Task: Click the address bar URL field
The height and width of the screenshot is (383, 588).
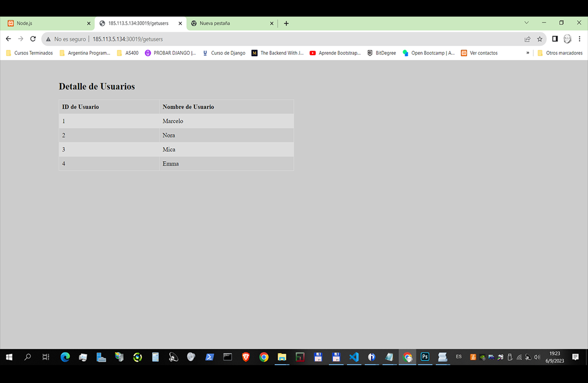Action: click(127, 39)
